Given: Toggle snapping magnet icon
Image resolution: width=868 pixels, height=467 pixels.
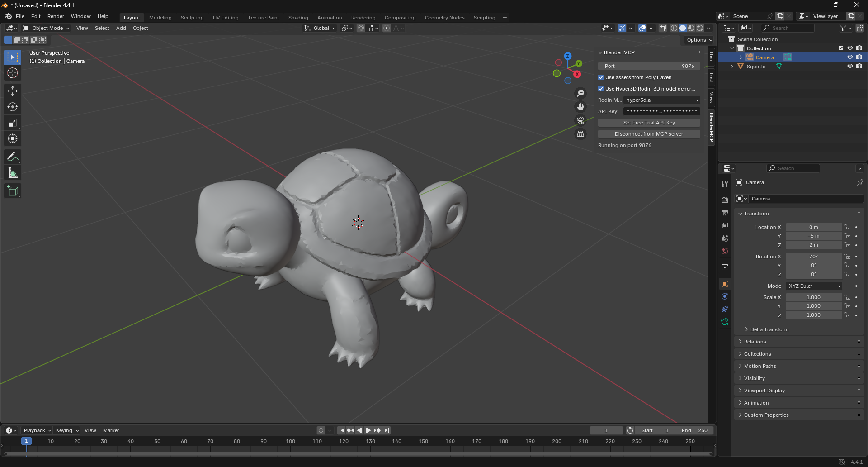Looking at the screenshot, I should tap(360, 28).
